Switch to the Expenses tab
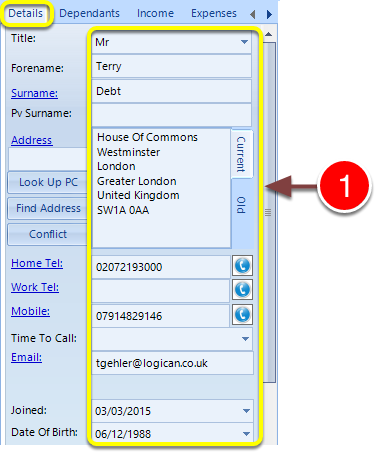Image resolution: width=388 pixels, height=454 pixels. (x=214, y=13)
